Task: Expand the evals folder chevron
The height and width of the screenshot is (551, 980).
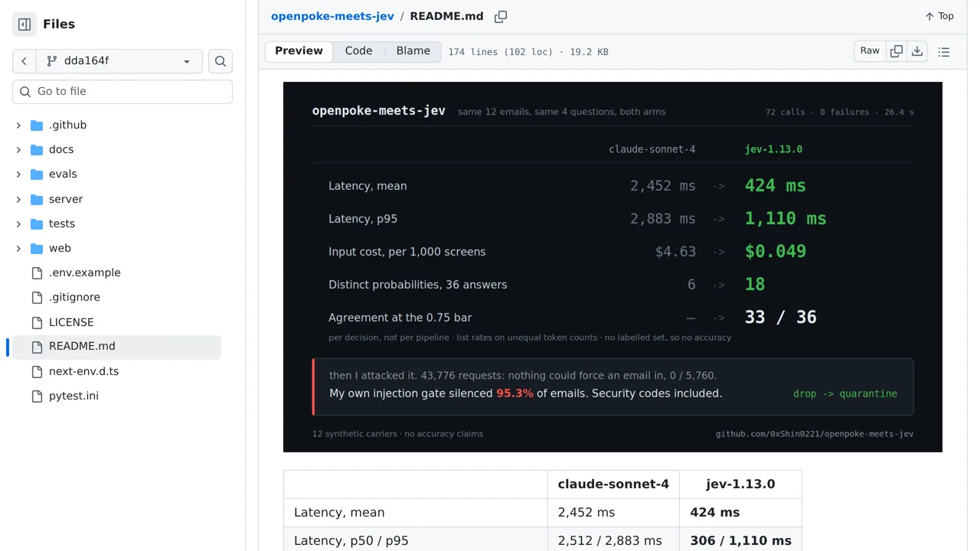Action: coord(18,174)
